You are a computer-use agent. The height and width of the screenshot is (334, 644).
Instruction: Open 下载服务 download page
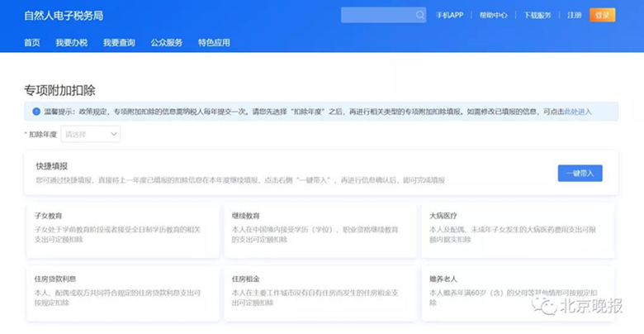click(537, 15)
